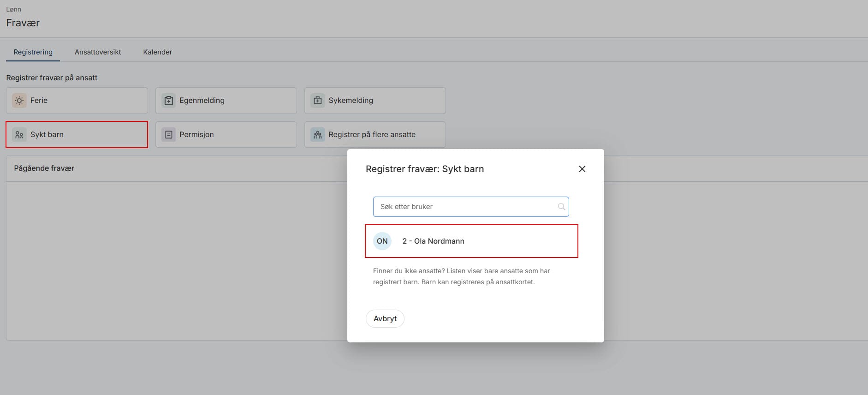Click the Registrer på flere ansatte label
Image resolution: width=868 pixels, height=395 pixels.
(x=372, y=135)
